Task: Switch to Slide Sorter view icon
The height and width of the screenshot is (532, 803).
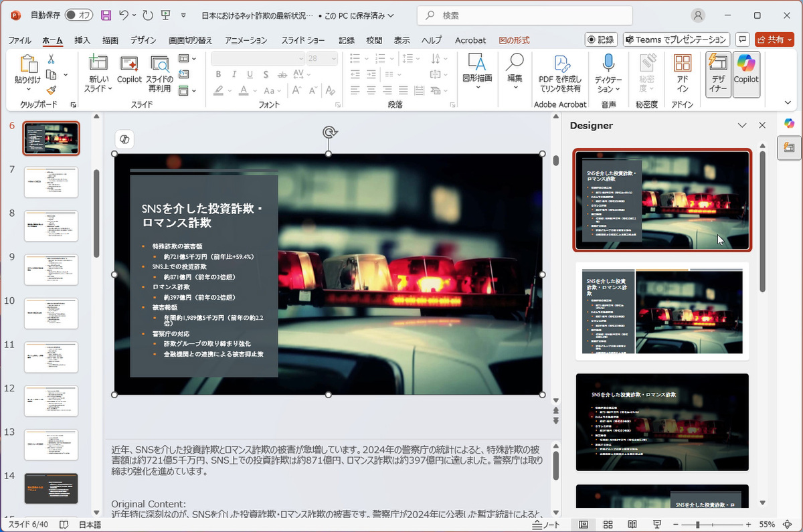Action: pyautogui.click(x=608, y=525)
